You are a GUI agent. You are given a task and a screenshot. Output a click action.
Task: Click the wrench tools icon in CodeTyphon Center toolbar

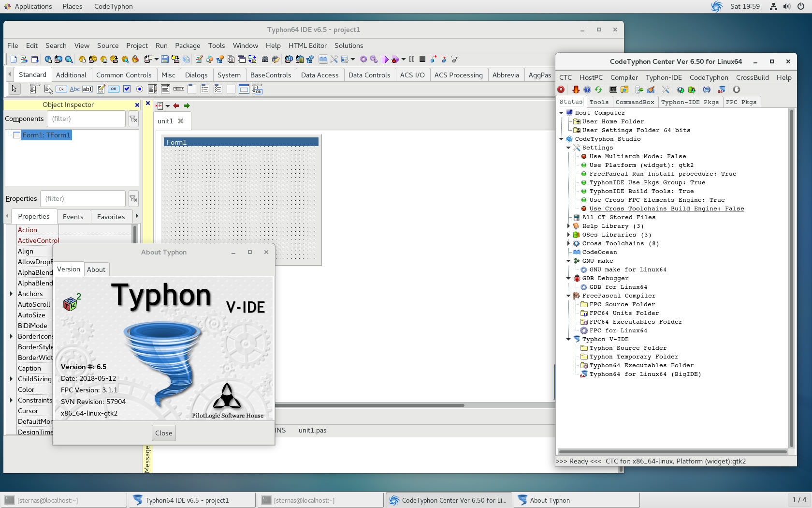666,90
